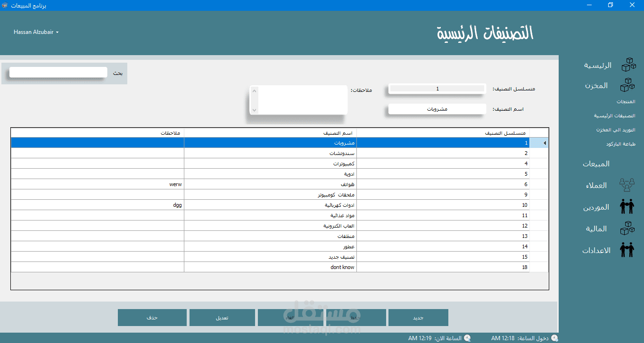The height and width of the screenshot is (343, 644).
Task: Close the برنامج المبيعات window
Action: point(632,5)
